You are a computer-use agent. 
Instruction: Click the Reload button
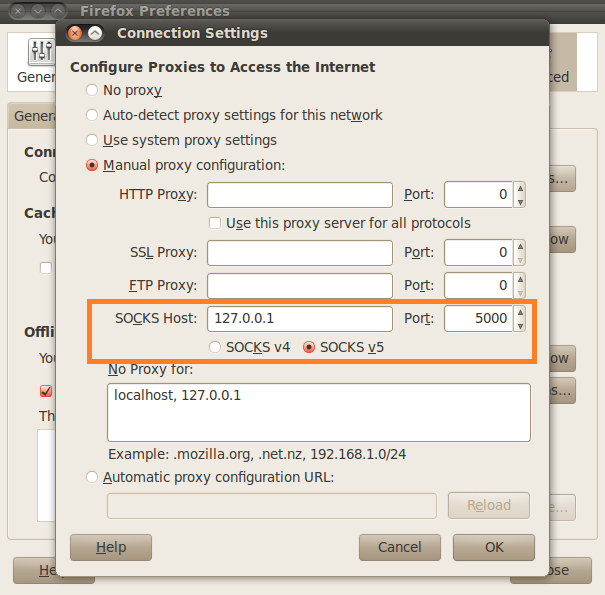tap(489, 505)
